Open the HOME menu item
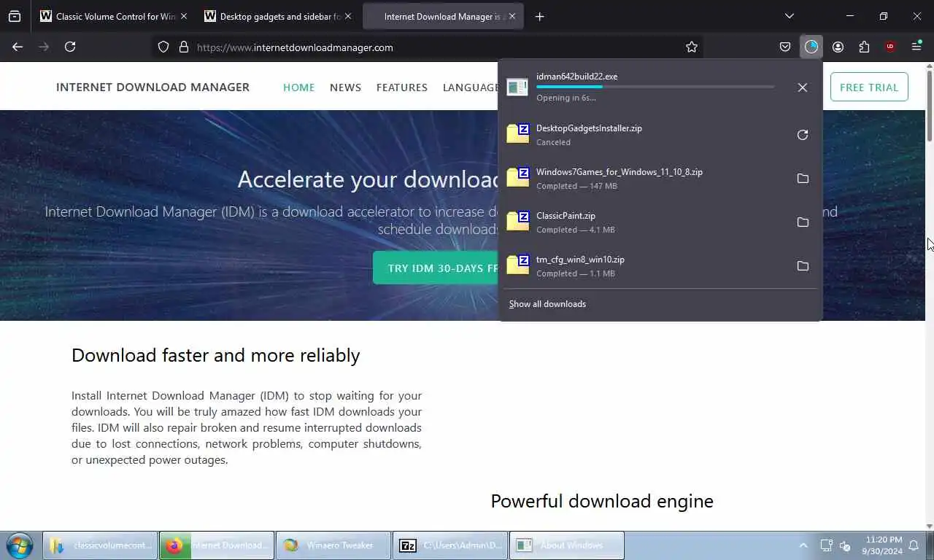 299,87
